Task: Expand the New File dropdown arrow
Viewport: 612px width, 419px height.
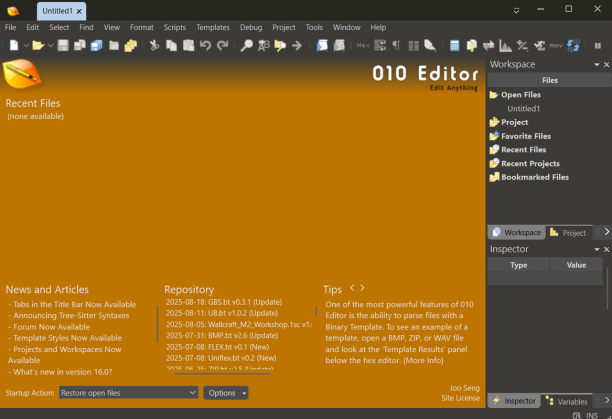Action: [26, 46]
